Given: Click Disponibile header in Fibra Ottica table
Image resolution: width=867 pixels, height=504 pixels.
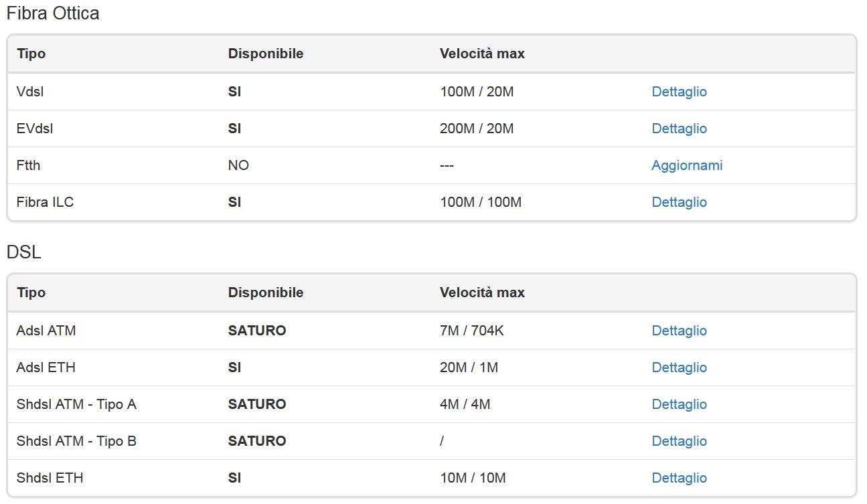Looking at the screenshot, I should click(265, 54).
